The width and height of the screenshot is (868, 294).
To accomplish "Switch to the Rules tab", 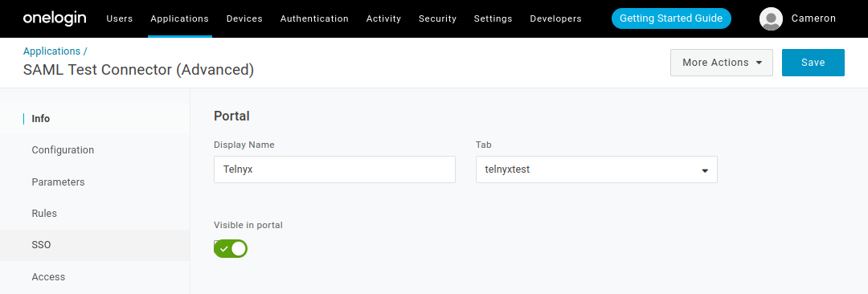I will pyautogui.click(x=95, y=214).
